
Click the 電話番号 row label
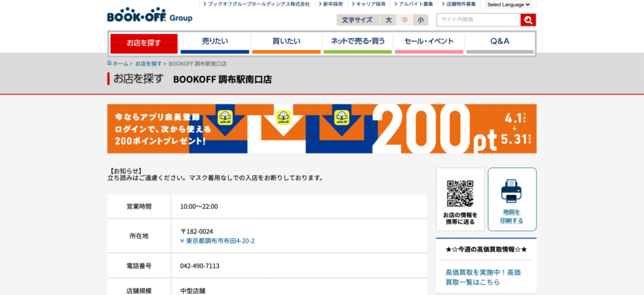(x=139, y=266)
